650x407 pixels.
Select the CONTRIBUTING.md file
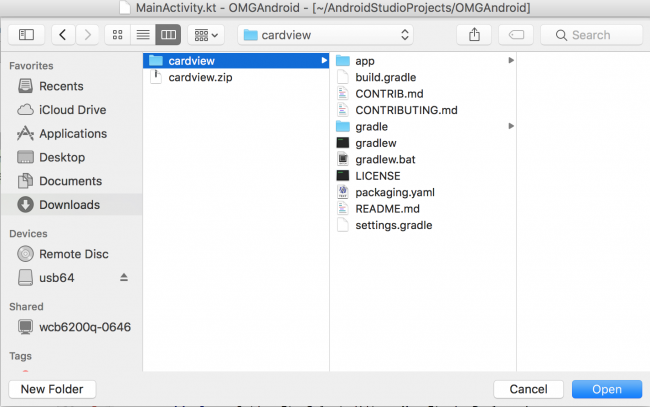tap(423, 110)
